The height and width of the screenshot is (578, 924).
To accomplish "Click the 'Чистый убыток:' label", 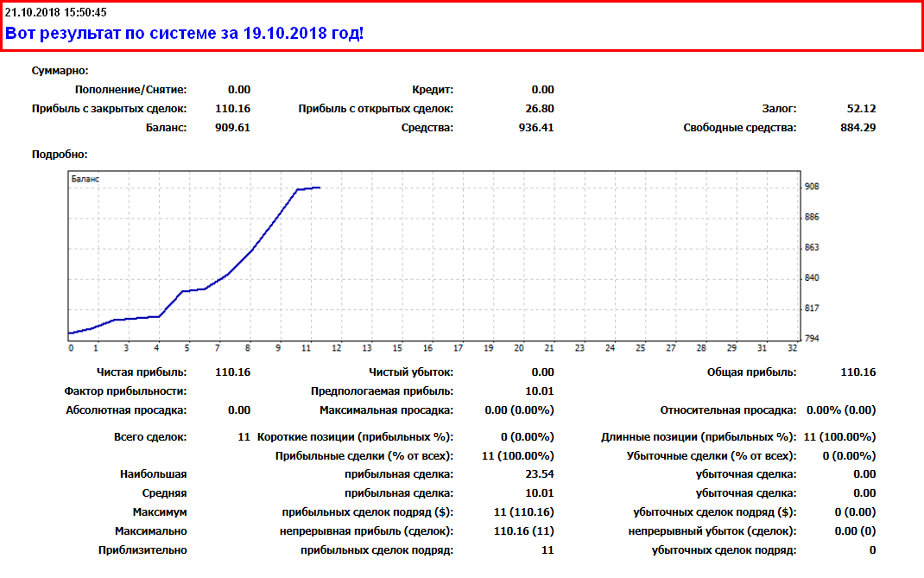I will click(x=411, y=372).
